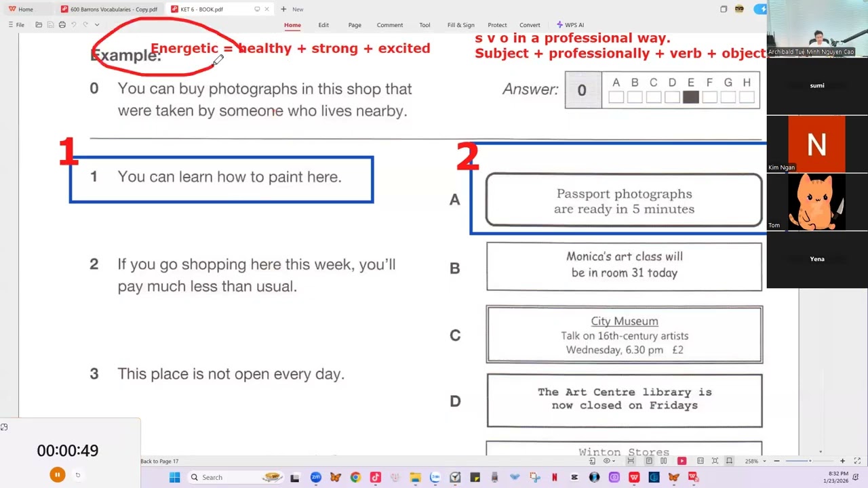Viewport: 868px width, 488px height.
Task: Switch to 600 Barrons Vocabularies PDF tab
Action: click(x=109, y=9)
